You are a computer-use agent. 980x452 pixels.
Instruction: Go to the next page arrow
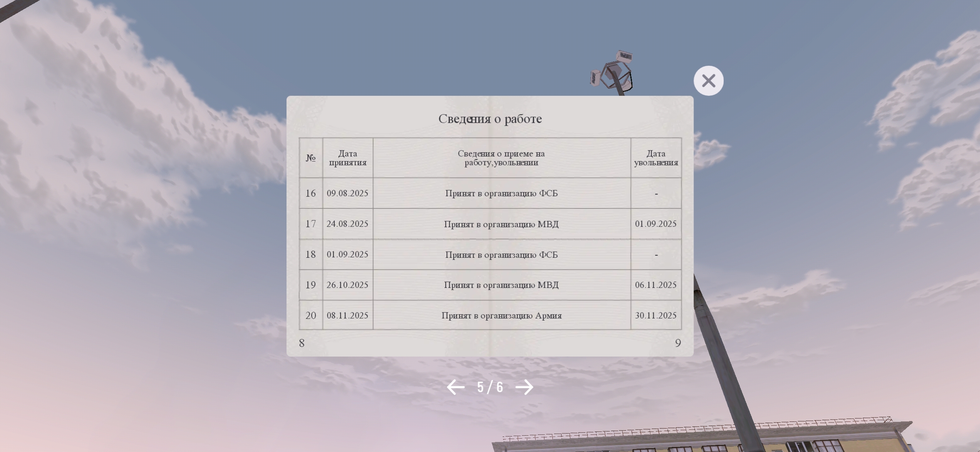click(x=524, y=387)
